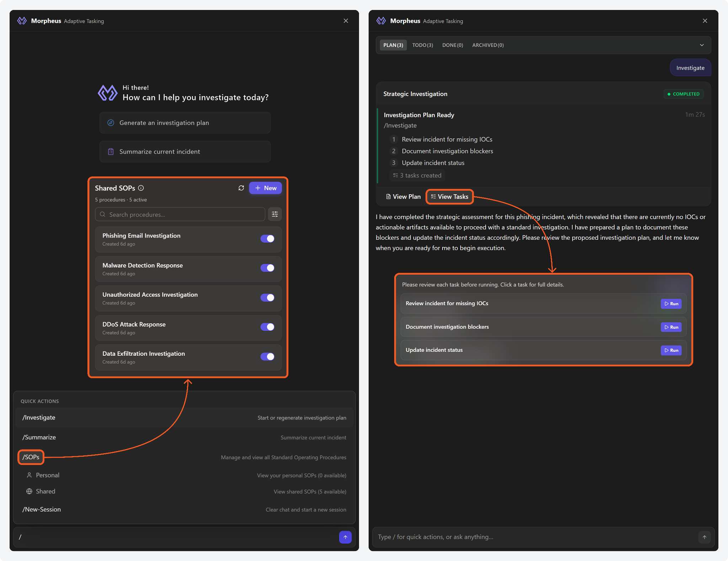728x561 pixels.
Task: Open the 3 tasks created chip
Action: point(417,175)
